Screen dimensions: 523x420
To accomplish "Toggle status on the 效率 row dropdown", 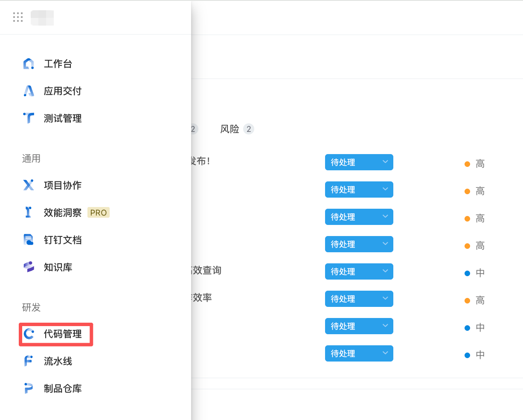I will pos(359,299).
